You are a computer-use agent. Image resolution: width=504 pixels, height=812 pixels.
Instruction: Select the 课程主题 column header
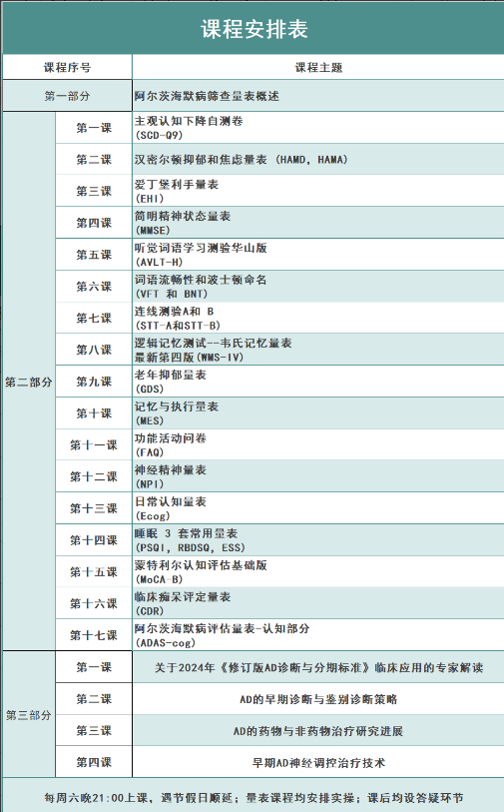point(318,67)
